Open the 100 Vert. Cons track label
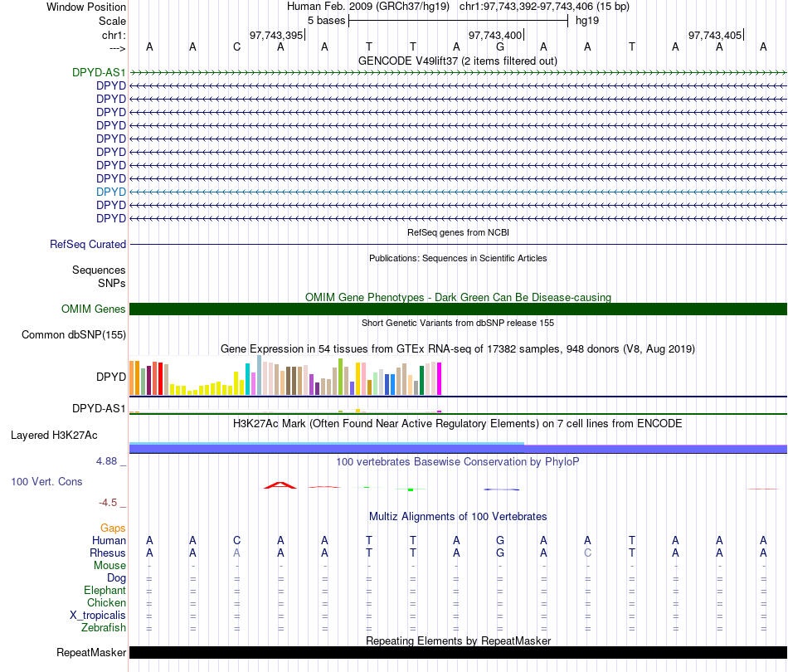Image resolution: width=788 pixels, height=672 pixels. (46, 481)
